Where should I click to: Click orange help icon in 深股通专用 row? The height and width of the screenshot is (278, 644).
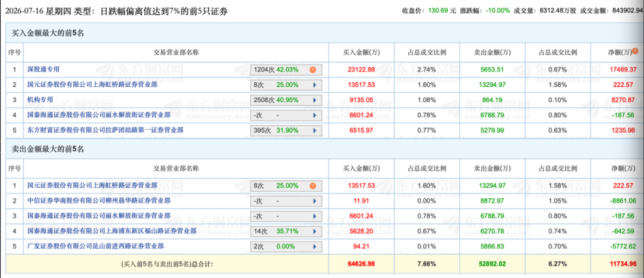[x=313, y=70]
